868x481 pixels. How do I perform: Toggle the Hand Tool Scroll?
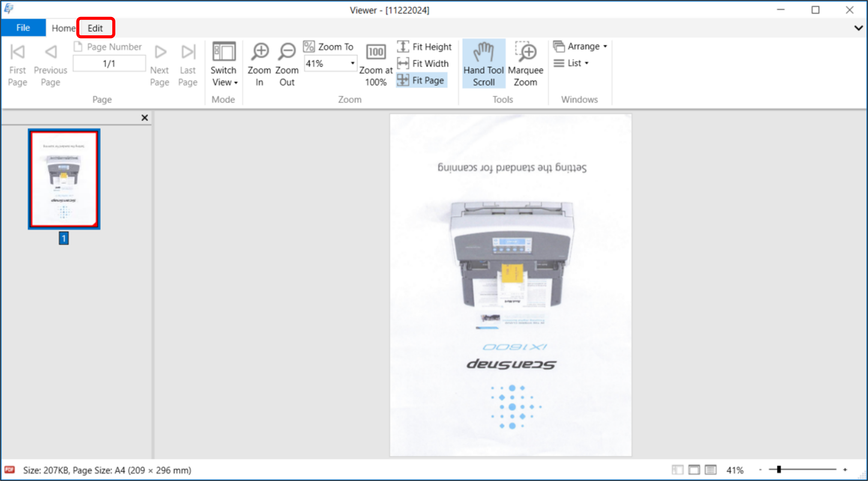[484, 64]
